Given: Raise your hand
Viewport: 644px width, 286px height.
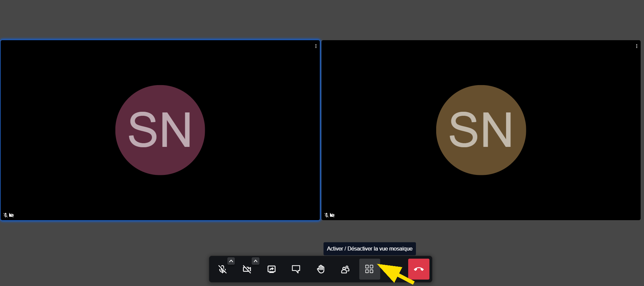Looking at the screenshot, I should coord(320,269).
